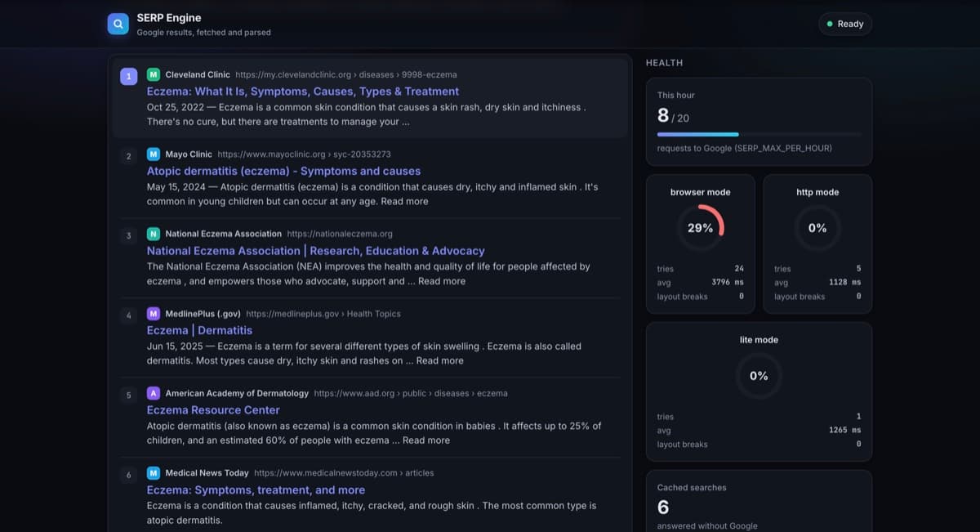Image resolution: width=980 pixels, height=532 pixels.
Task: Click the National Eczema Association favicon
Action: (x=154, y=234)
